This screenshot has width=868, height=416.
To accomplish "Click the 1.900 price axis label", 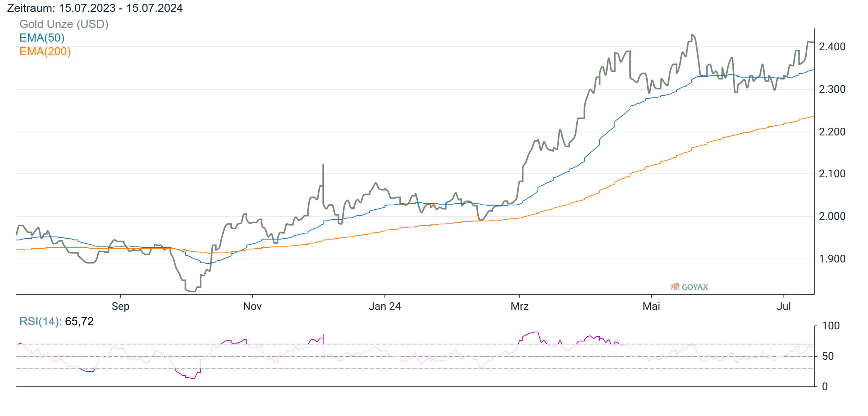I will tap(832, 258).
